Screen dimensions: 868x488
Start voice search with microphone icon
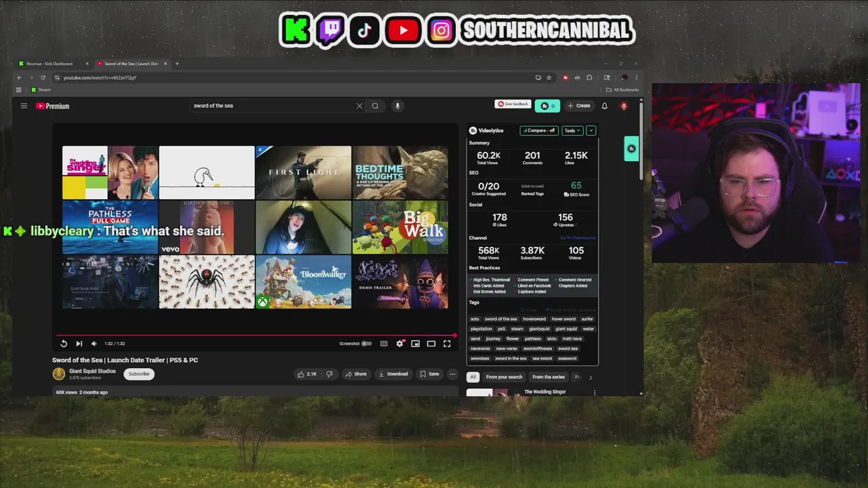[397, 106]
